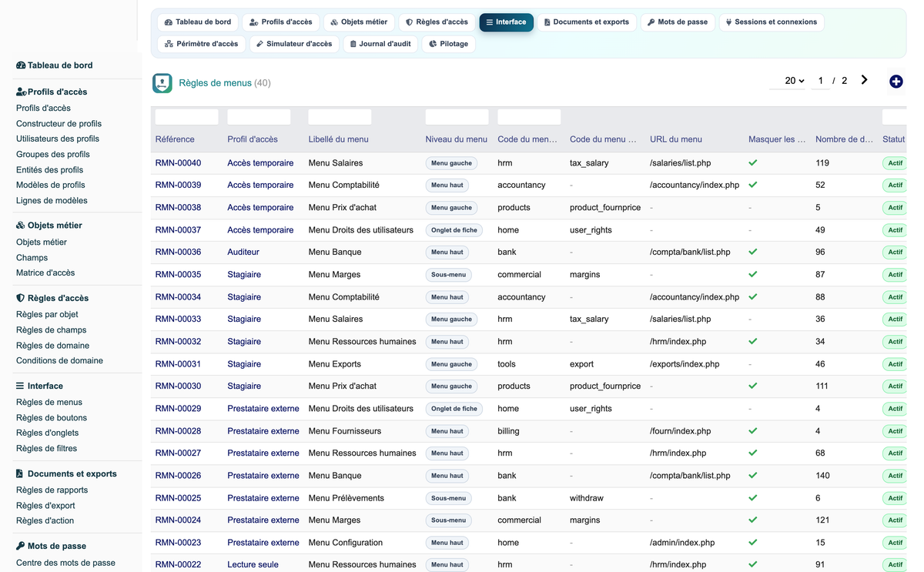Click Sous-menu badge in RMN-00035 row
This screenshot has height=572, width=924.
point(449,275)
